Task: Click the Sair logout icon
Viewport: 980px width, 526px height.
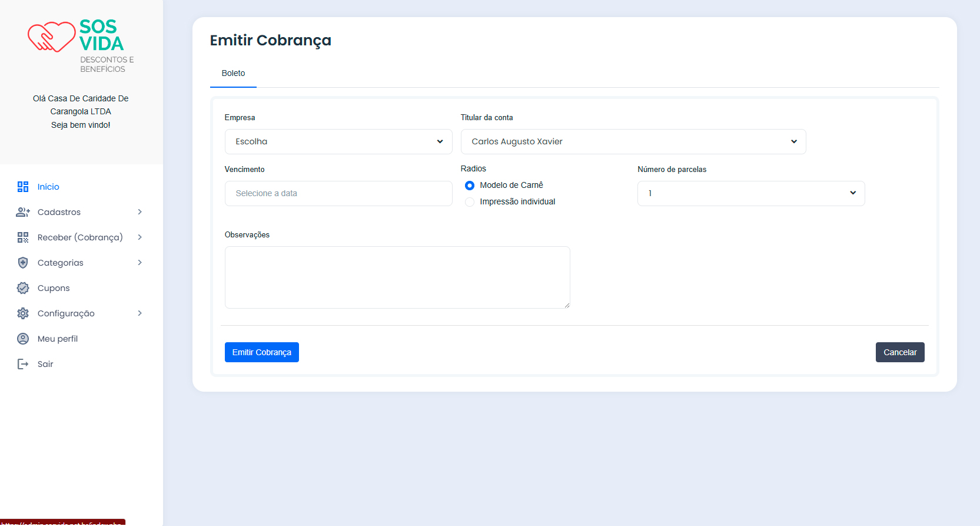Action: tap(23, 364)
